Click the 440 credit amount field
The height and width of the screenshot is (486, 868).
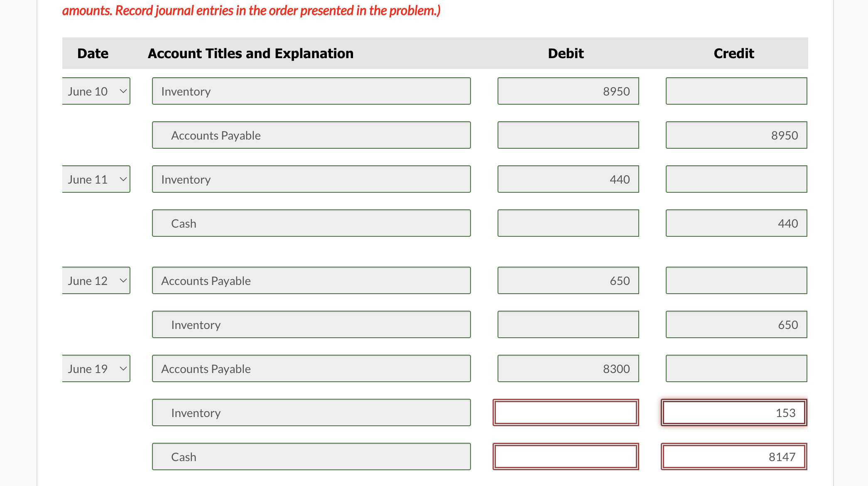point(736,223)
